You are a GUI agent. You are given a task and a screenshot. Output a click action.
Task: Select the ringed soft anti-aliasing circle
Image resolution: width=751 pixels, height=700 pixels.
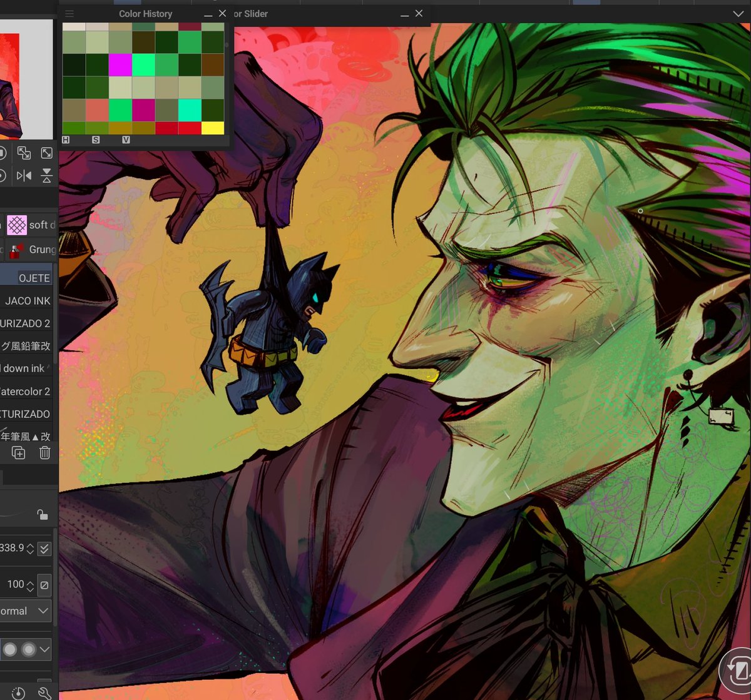(x=28, y=649)
